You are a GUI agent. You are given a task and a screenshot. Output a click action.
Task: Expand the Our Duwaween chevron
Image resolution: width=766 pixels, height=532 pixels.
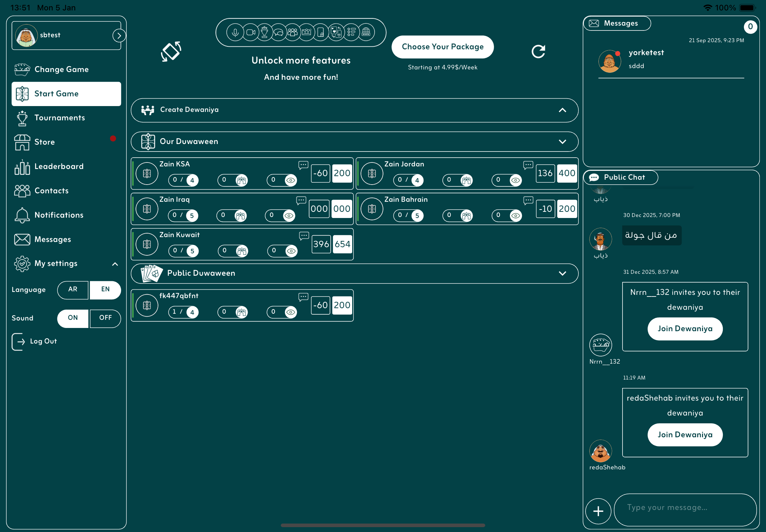click(562, 142)
